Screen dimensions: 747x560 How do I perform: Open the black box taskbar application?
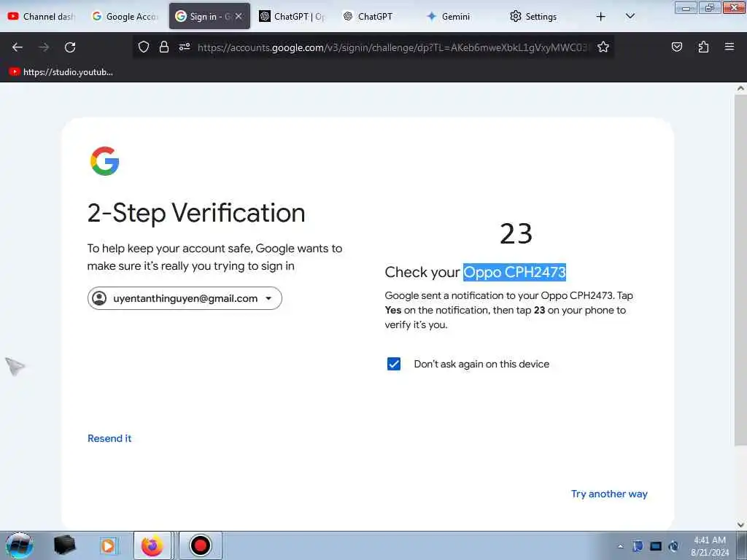click(x=64, y=545)
